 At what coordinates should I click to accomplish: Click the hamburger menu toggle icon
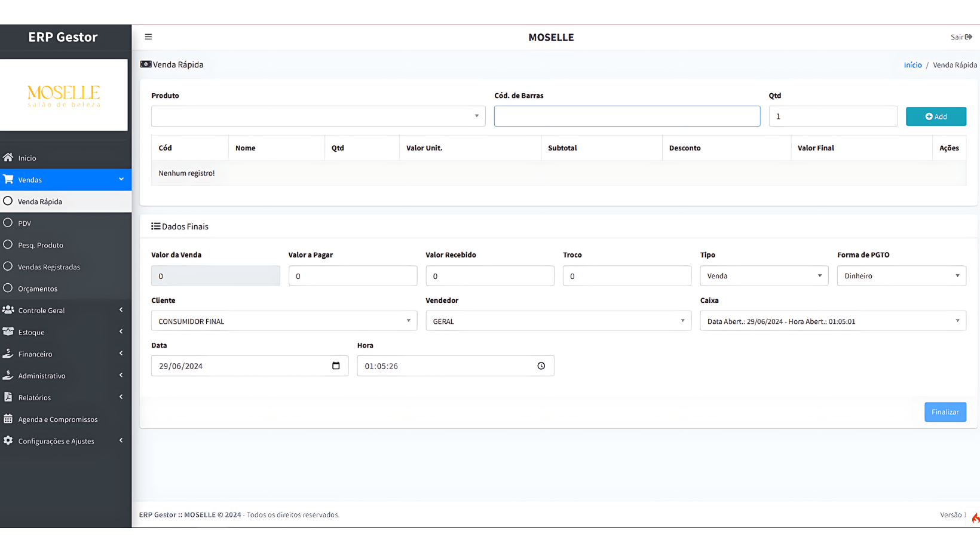[148, 37]
